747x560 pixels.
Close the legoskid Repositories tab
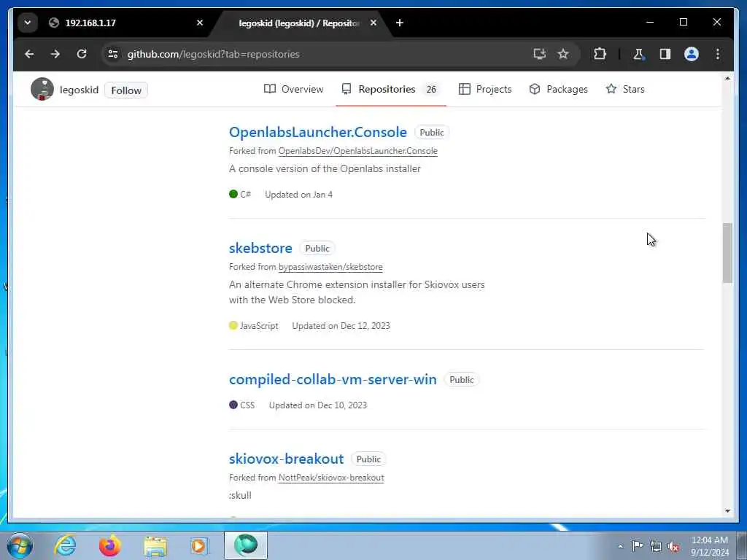(x=373, y=23)
